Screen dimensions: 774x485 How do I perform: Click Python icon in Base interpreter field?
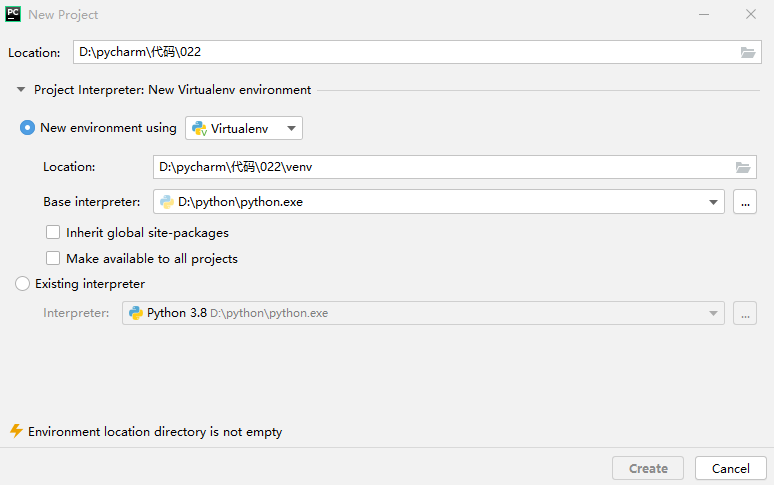pyautogui.click(x=167, y=202)
